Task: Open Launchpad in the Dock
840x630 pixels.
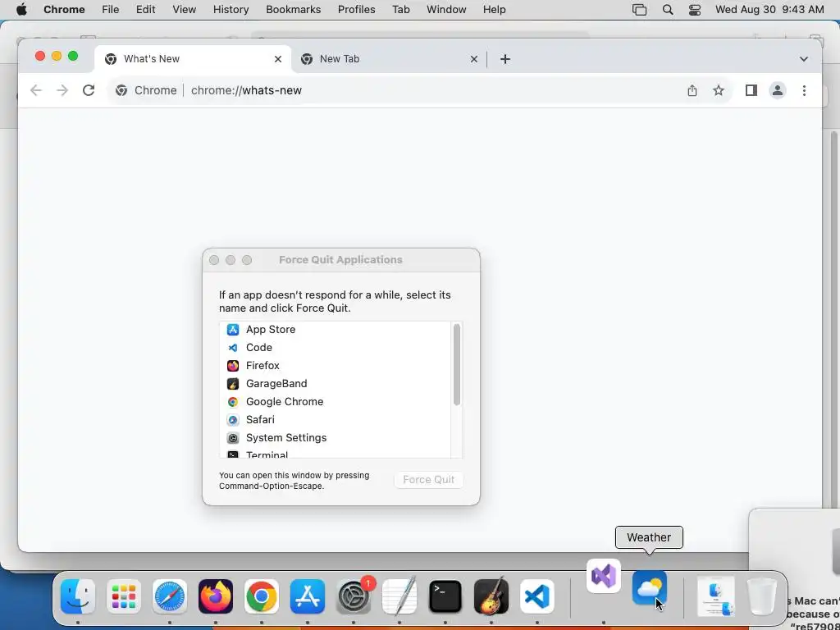Action: point(124,596)
